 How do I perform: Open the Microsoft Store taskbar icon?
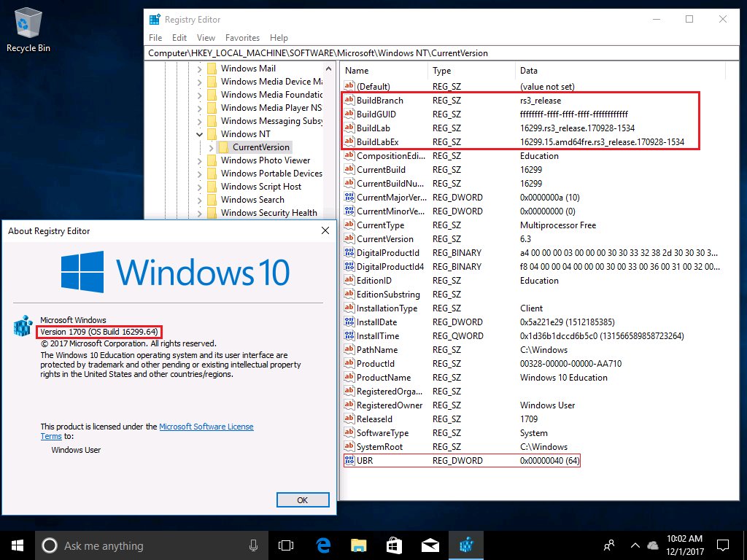394,545
